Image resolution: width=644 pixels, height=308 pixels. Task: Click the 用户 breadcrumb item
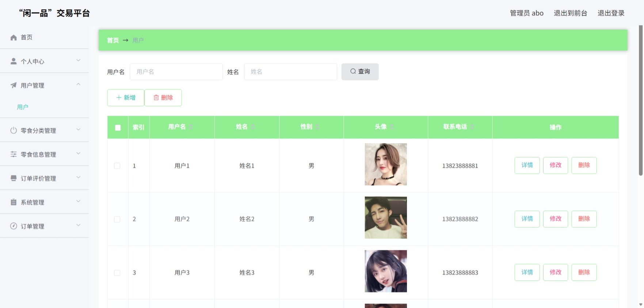tap(138, 40)
